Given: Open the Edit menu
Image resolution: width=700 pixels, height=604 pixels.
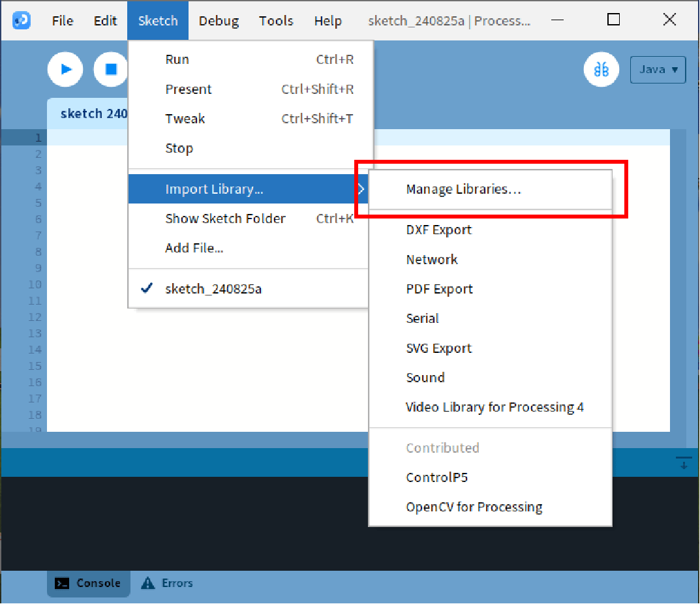Looking at the screenshot, I should pyautogui.click(x=105, y=20).
